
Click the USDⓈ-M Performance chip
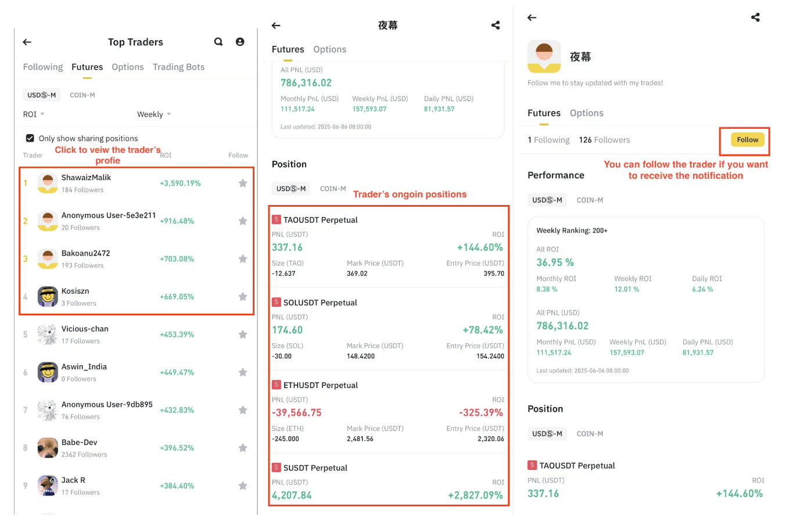tap(547, 199)
